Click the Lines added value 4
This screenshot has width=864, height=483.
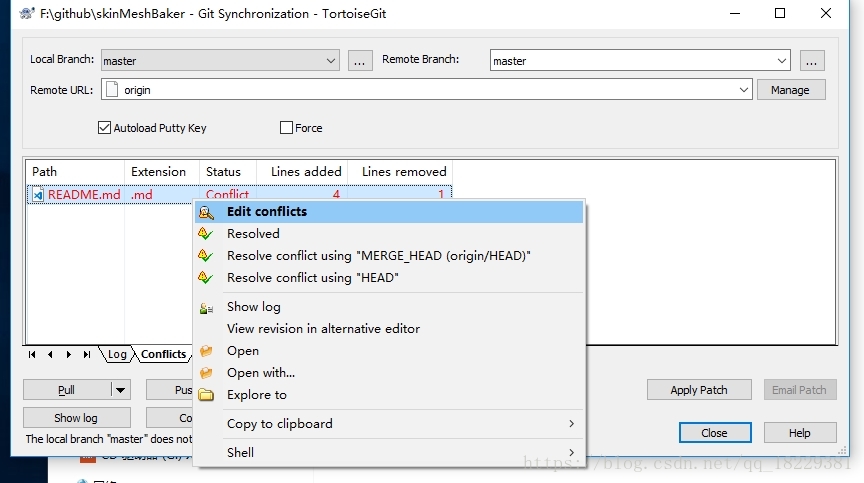pyautogui.click(x=336, y=194)
